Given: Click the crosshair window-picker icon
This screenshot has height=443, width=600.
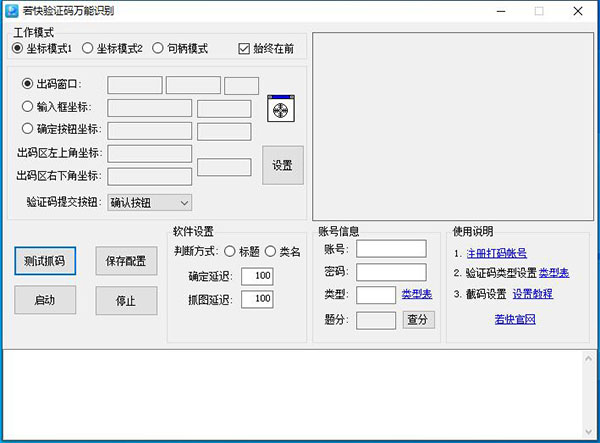Looking at the screenshot, I should pyautogui.click(x=281, y=109).
